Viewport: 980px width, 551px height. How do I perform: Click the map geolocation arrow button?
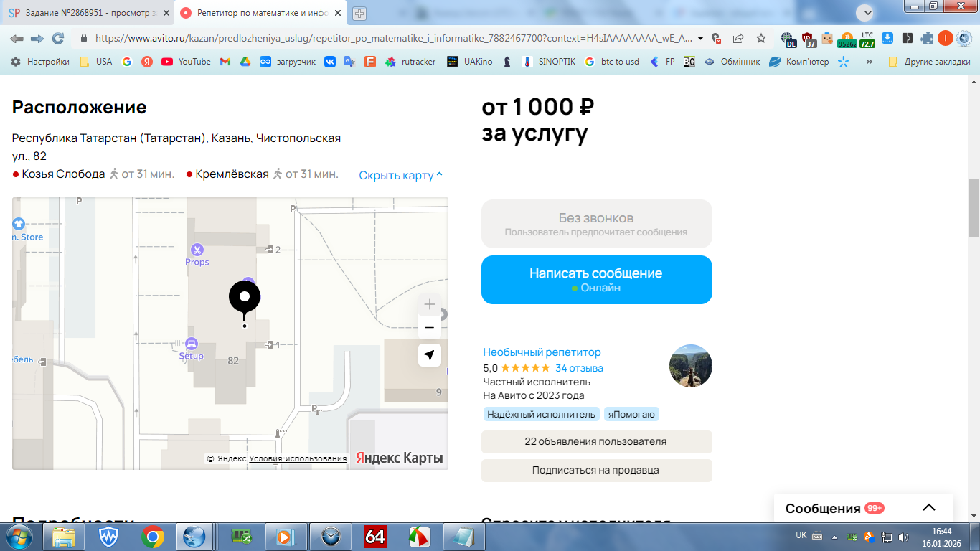(x=429, y=355)
